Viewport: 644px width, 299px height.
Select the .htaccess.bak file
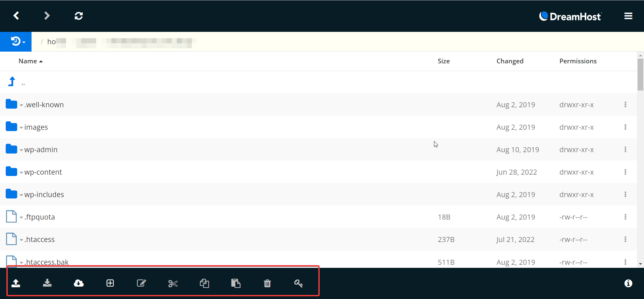click(x=46, y=262)
